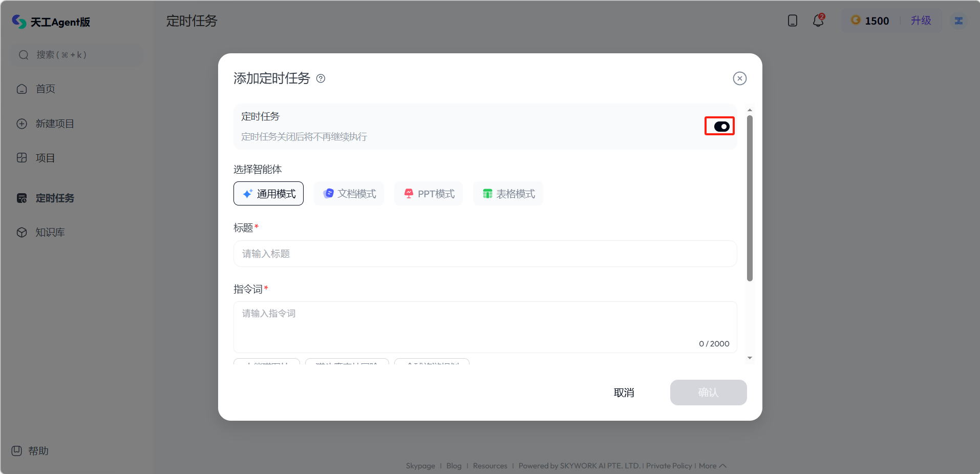This screenshot has width=980, height=474.
Task: Toggle the 定时任务 switch off
Action: [721, 127]
